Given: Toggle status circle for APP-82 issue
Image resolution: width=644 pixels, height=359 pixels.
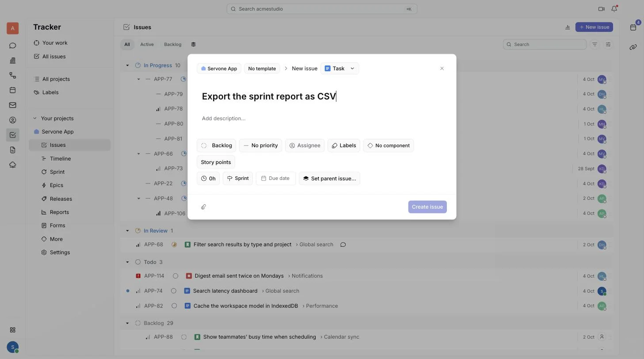Looking at the screenshot, I should coord(174,306).
